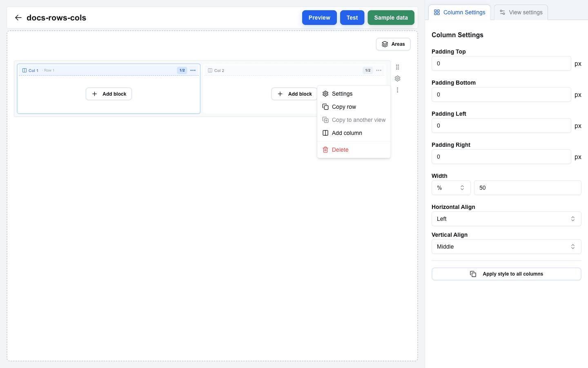Viewport: 588px width, 368px height.
Task: Click the Preview button
Action: coord(319,18)
